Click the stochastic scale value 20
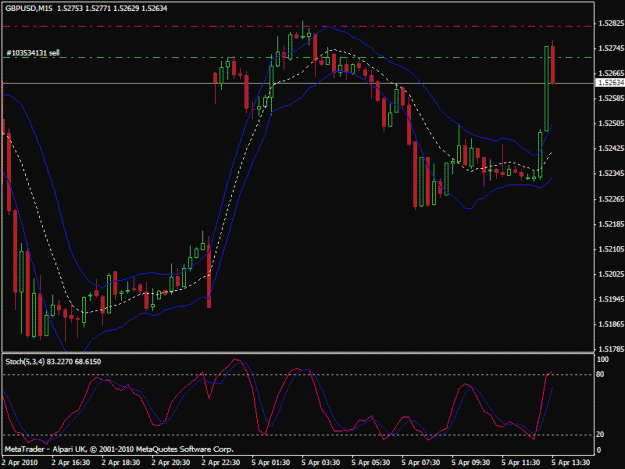 coord(600,434)
